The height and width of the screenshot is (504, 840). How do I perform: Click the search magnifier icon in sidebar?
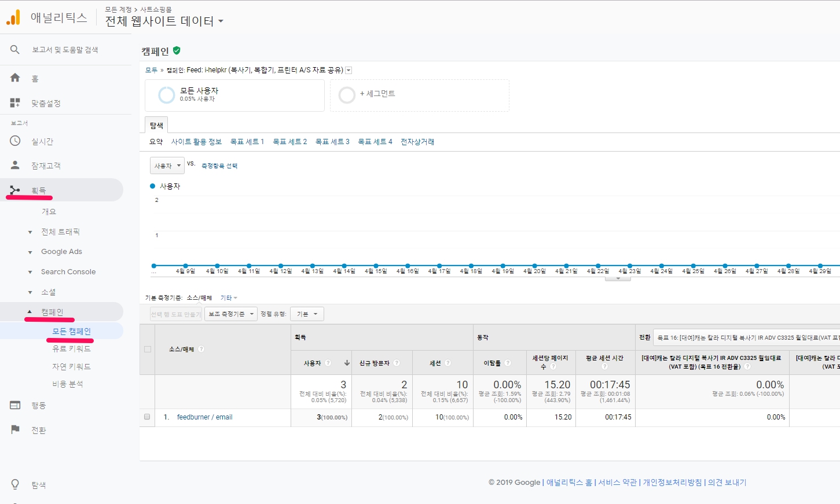click(15, 50)
